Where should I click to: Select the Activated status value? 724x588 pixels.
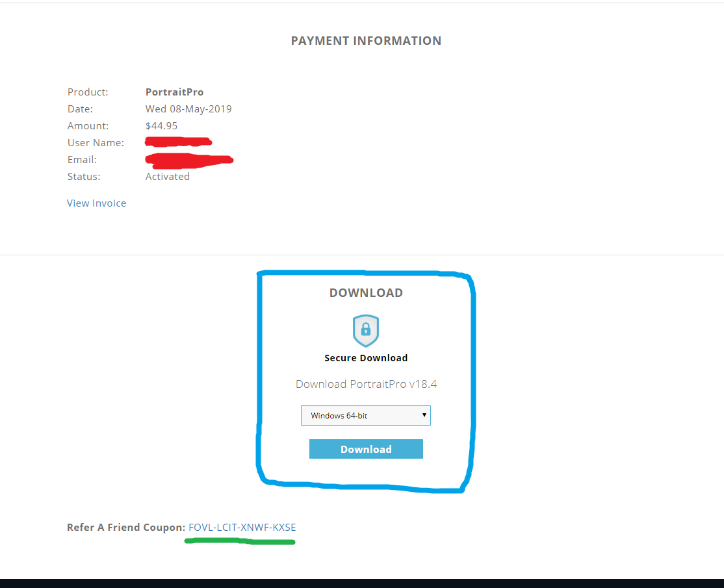click(168, 176)
